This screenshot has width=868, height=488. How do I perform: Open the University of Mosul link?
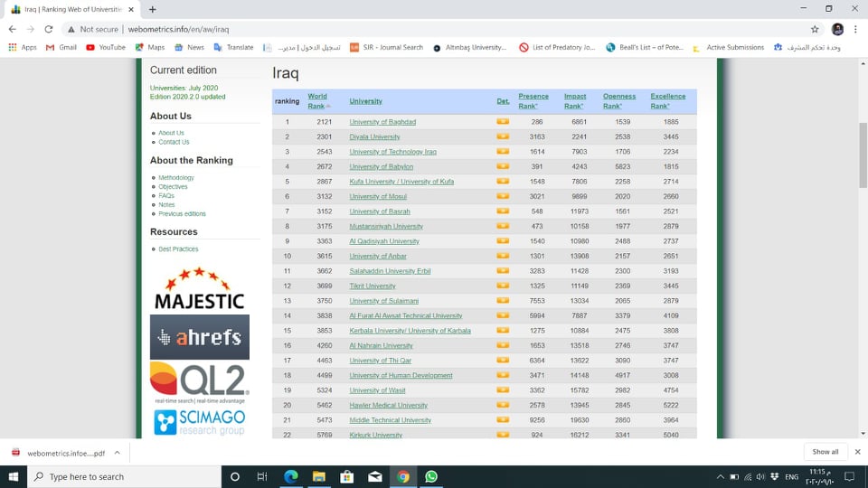tap(377, 196)
